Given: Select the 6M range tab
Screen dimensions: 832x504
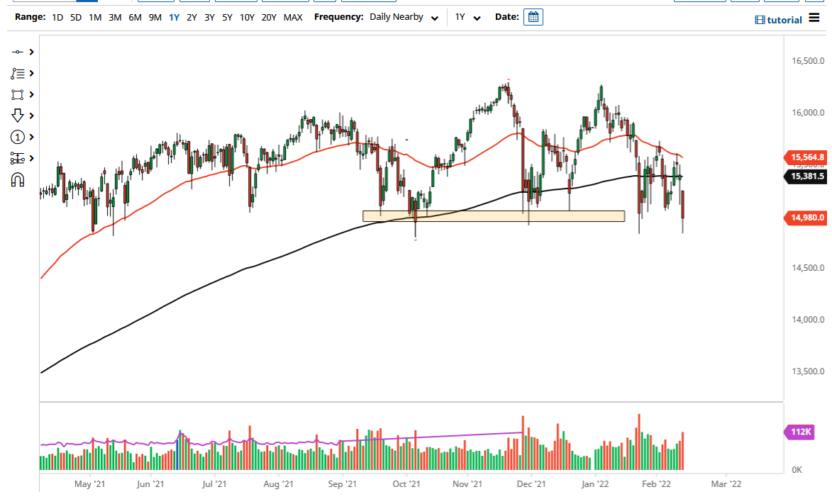Looking at the screenshot, I should (135, 17).
